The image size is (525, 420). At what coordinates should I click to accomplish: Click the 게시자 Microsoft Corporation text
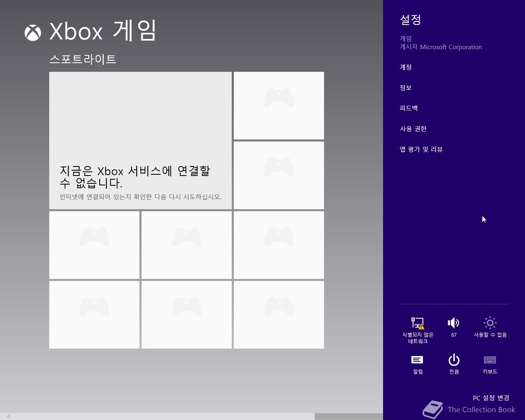441,47
